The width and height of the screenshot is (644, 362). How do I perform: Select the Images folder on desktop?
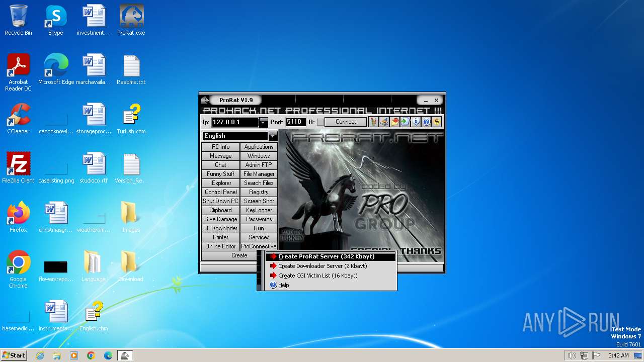pos(131,218)
